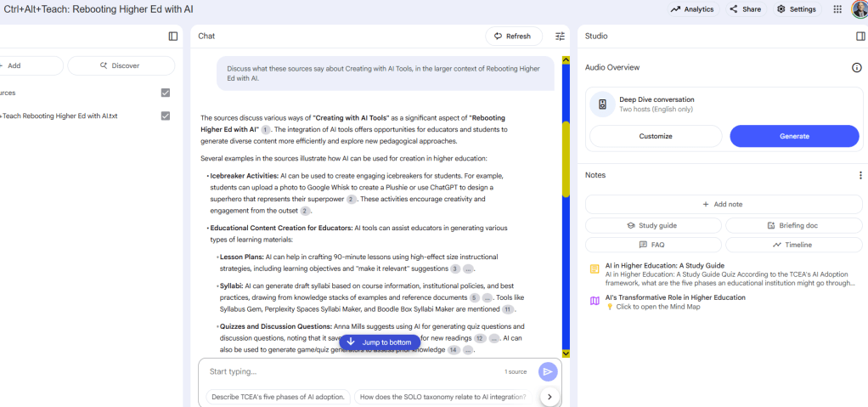Show next suggested questions with chevron
The image size is (868, 407).
click(549, 397)
